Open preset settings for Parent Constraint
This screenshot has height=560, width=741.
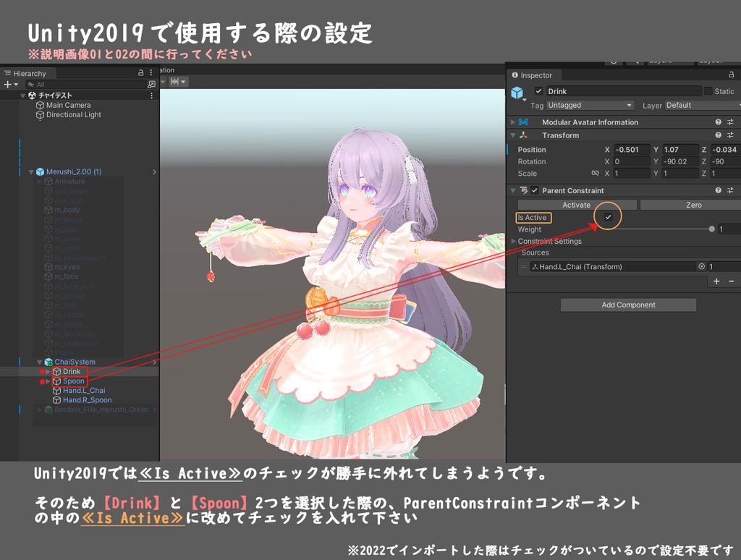[x=730, y=190]
